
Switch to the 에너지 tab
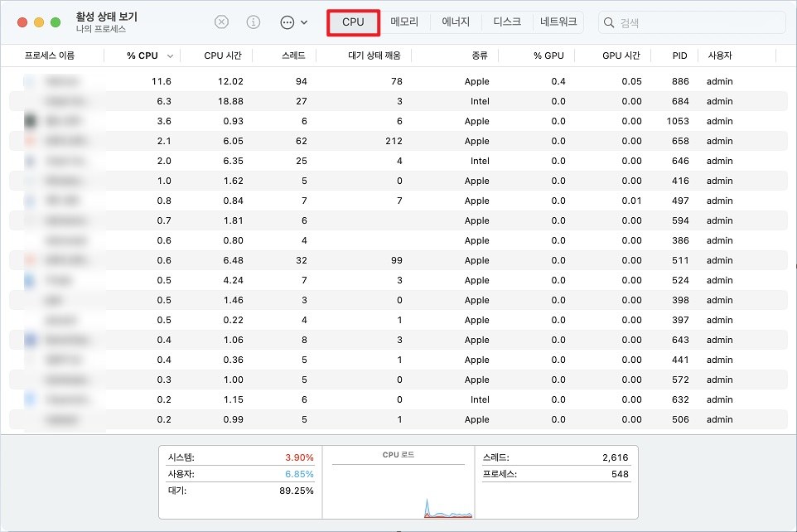point(456,22)
